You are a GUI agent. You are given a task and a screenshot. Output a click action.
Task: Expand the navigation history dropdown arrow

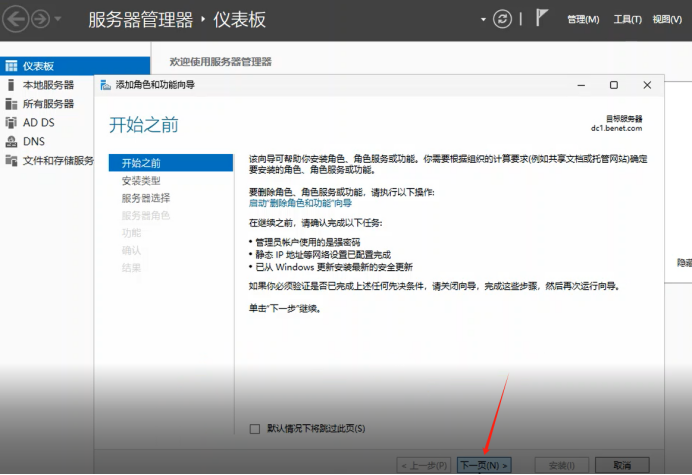click(x=58, y=19)
